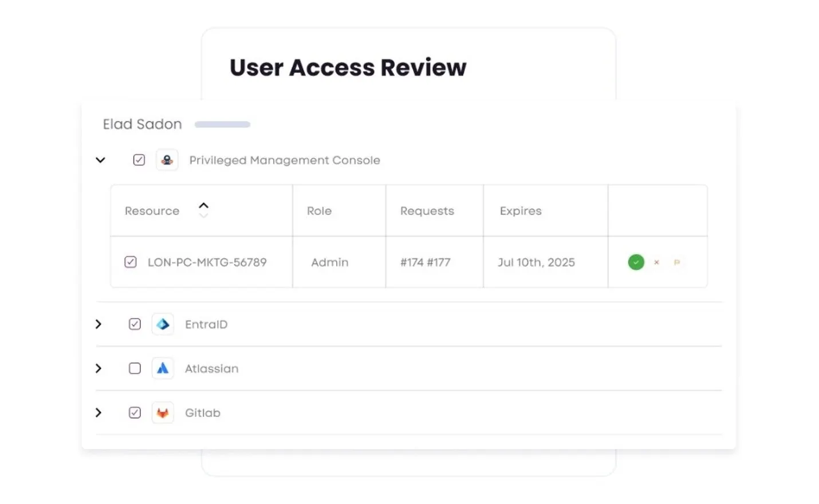Click the Gitlab fox logo icon
The image size is (819, 504).
163,412
